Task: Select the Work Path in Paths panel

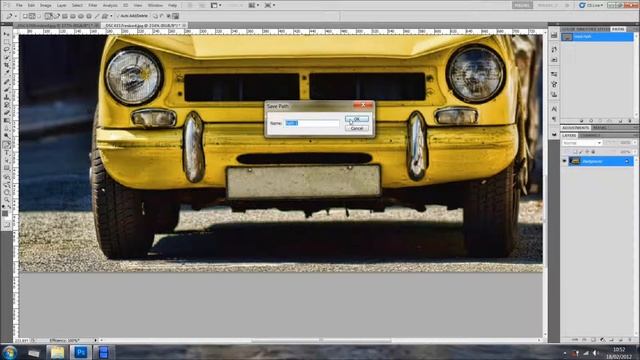Action: (597, 37)
